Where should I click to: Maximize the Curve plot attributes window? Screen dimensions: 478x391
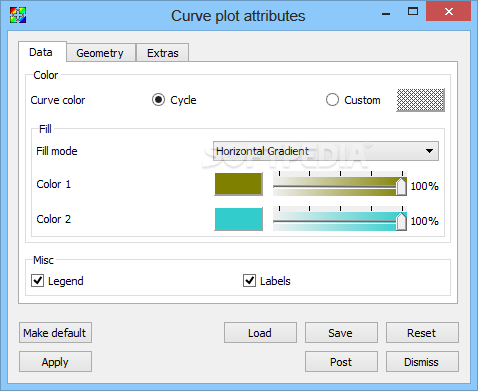(x=413, y=12)
